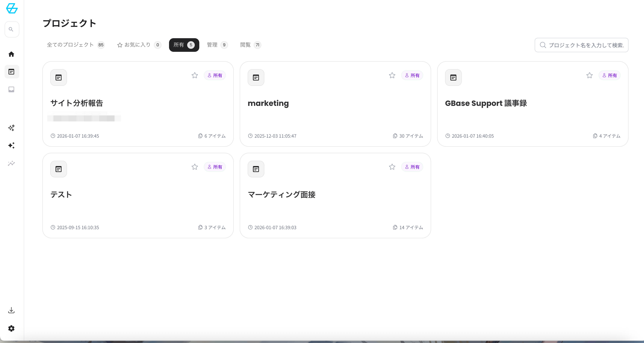Viewport: 644px width, 343px height.
Task: Show 全てのプロジェクト list
Action: (70, 45)
